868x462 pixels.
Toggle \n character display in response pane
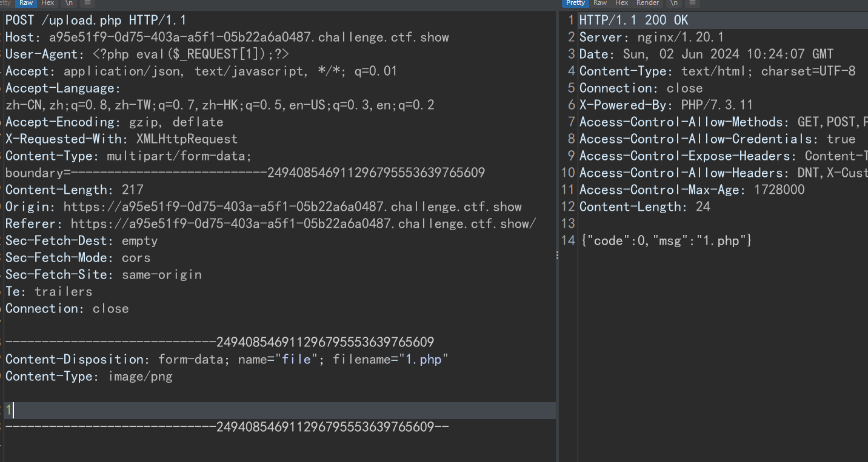[x=673, y=3]
